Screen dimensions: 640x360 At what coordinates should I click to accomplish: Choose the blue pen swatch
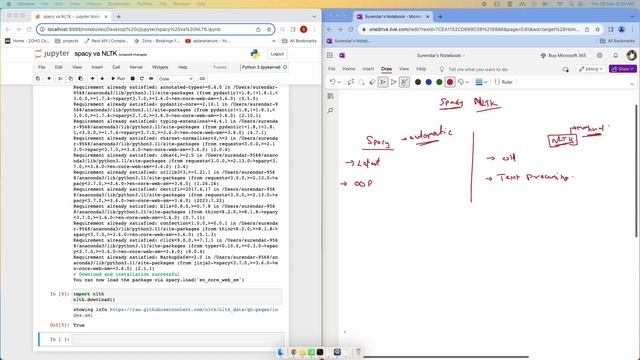tap(428, 82)
